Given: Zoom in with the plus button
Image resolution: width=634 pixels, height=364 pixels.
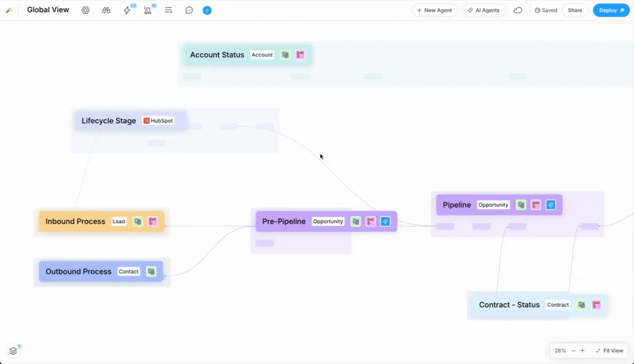Looking at the screenshot, I should pyautogui.click(x=582, y=350).
